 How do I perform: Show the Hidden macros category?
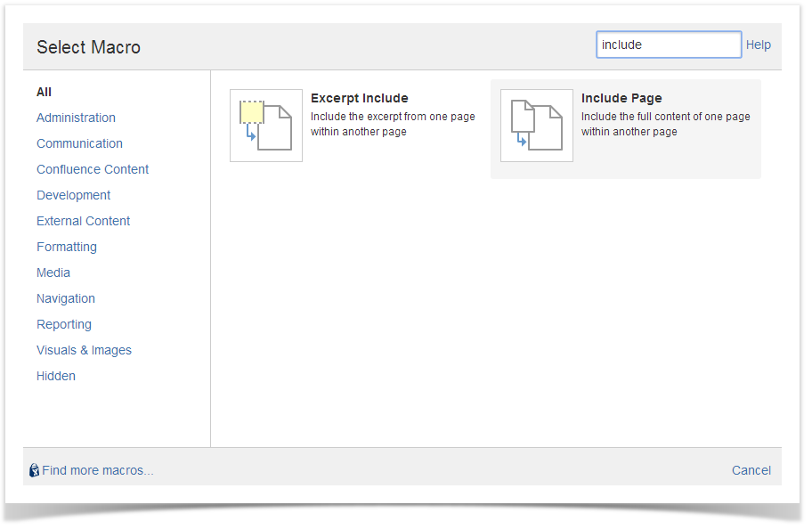56,376
